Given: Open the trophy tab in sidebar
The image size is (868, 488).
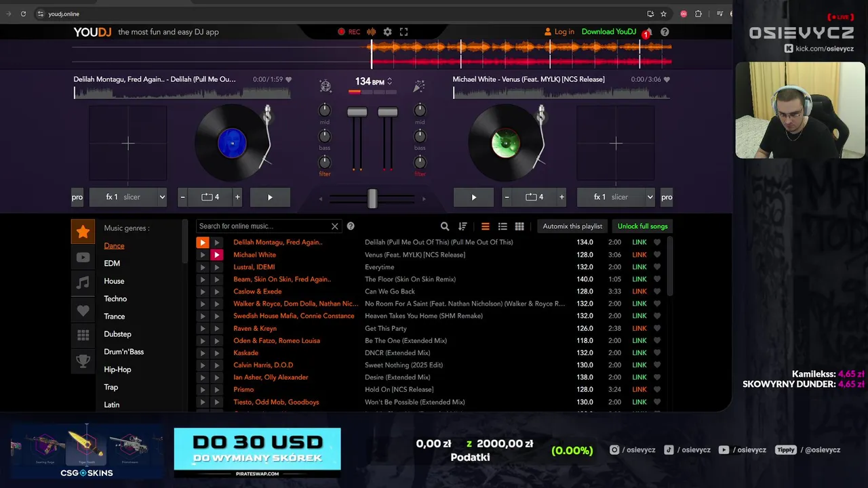Looking at the screenshot, I should pos(83,361).
